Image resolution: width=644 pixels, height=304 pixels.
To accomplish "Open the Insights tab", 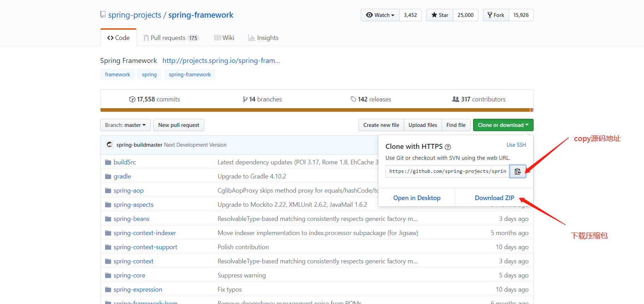I will point(263,38).
